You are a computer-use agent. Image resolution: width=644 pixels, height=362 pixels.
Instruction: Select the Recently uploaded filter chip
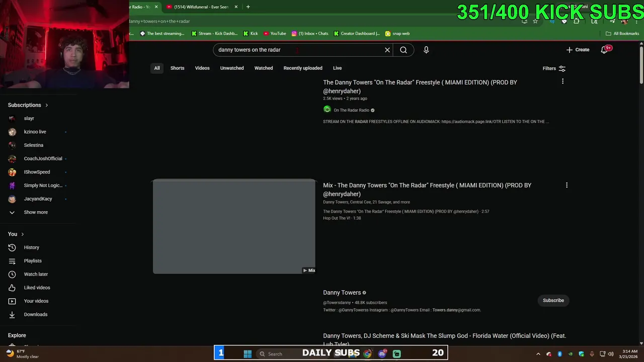coord(303,68)
